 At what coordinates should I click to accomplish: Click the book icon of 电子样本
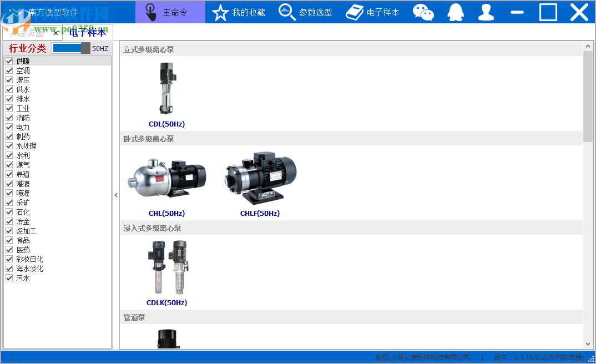pos(355,13)
